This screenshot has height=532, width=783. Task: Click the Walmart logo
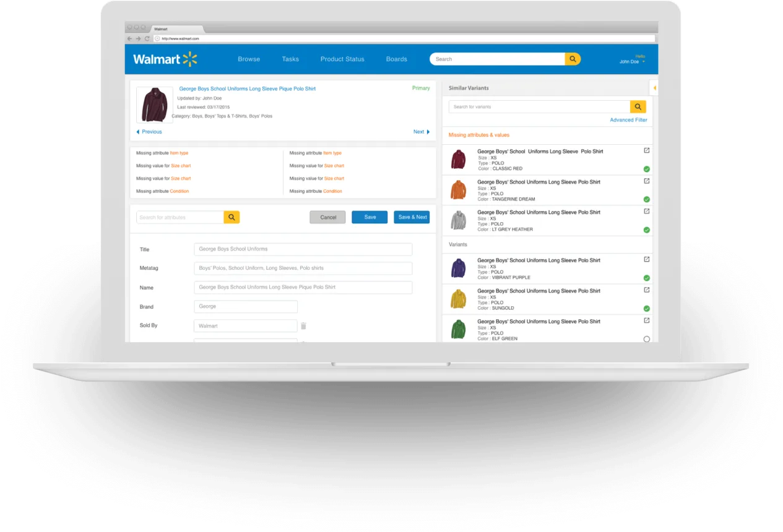[x=165, y=59]
